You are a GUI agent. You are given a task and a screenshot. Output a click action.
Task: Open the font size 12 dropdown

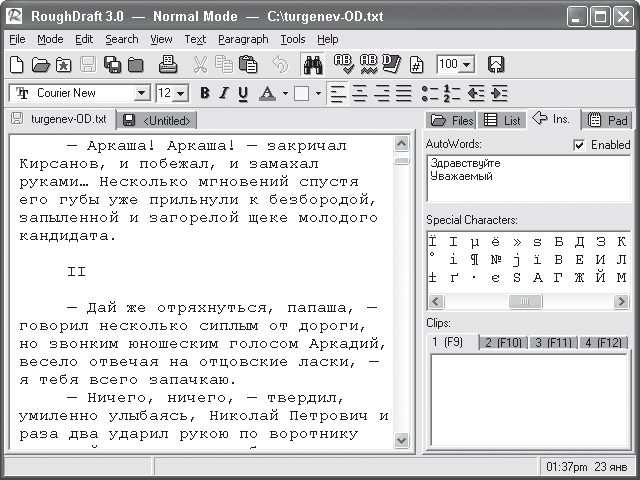pos(181,93)
